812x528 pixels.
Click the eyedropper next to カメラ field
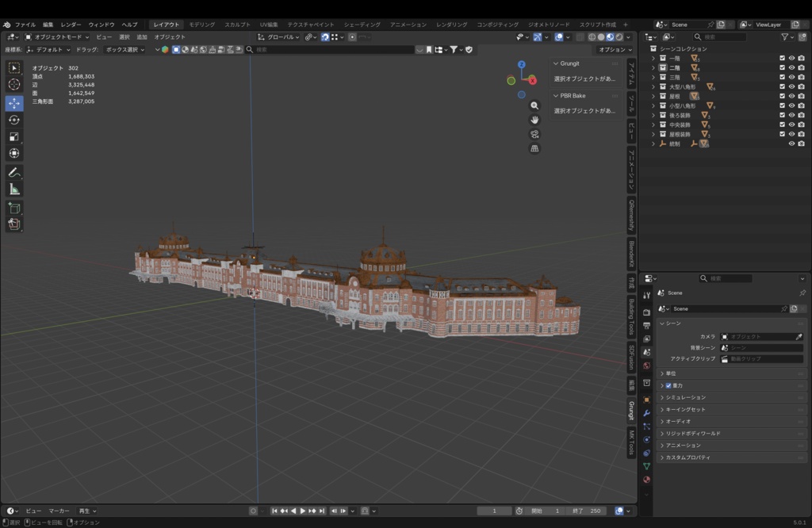click(x=799, y=336)
